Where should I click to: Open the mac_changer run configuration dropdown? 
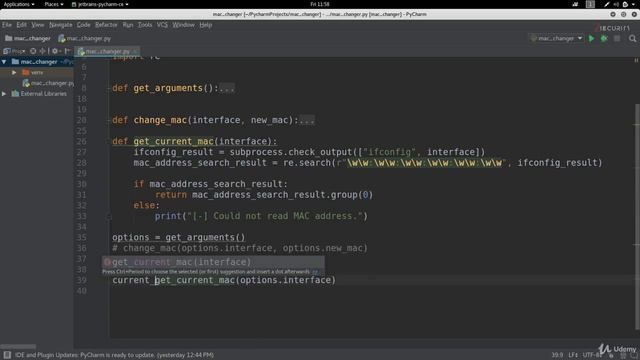click(556, 38)
